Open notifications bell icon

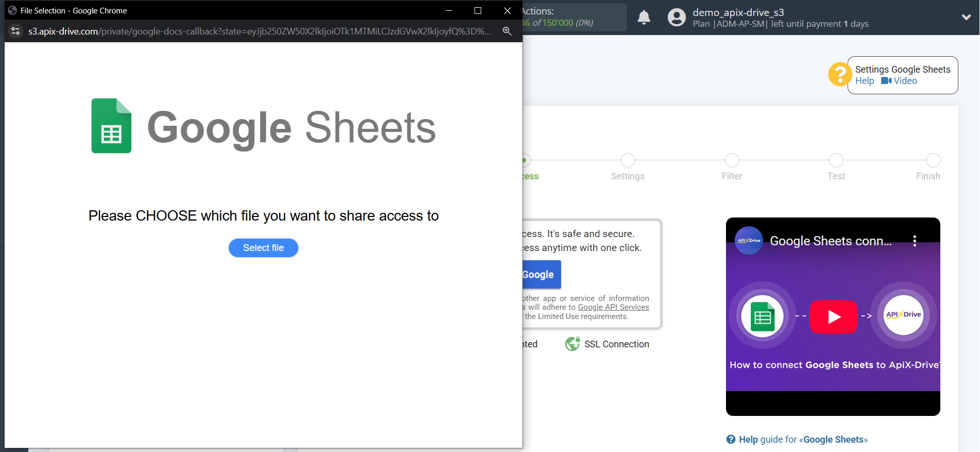pyautogui.click(x=644, y=18)
